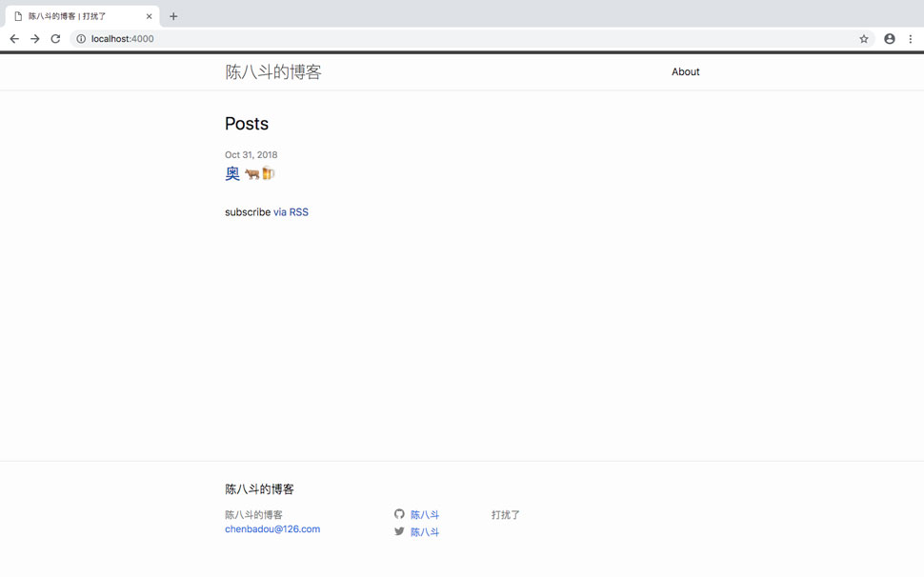
Task: Close the 陈八斗的博客 browser tab
Action: tap(150, 16)
